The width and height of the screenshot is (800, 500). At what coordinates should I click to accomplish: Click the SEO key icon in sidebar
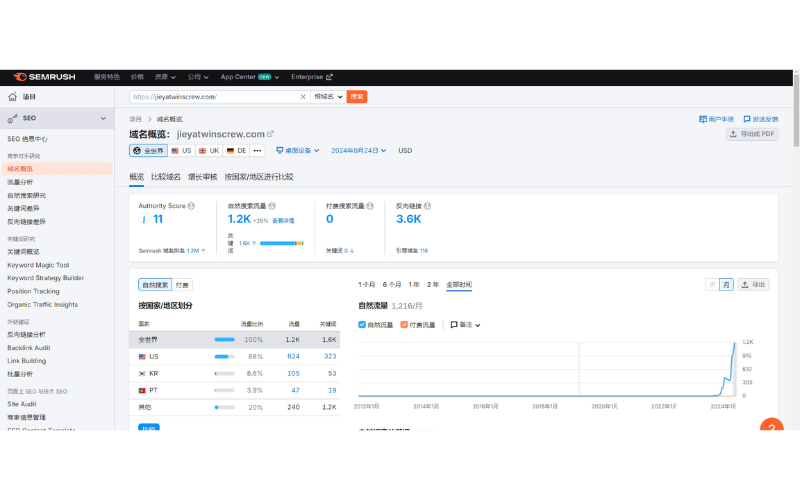tap(12, 118)
